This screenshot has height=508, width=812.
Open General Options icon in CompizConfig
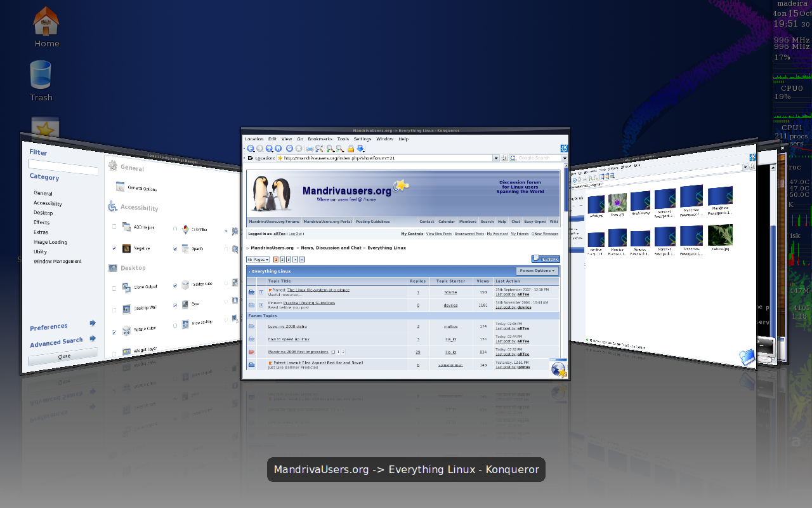click(x=120, y=187)
